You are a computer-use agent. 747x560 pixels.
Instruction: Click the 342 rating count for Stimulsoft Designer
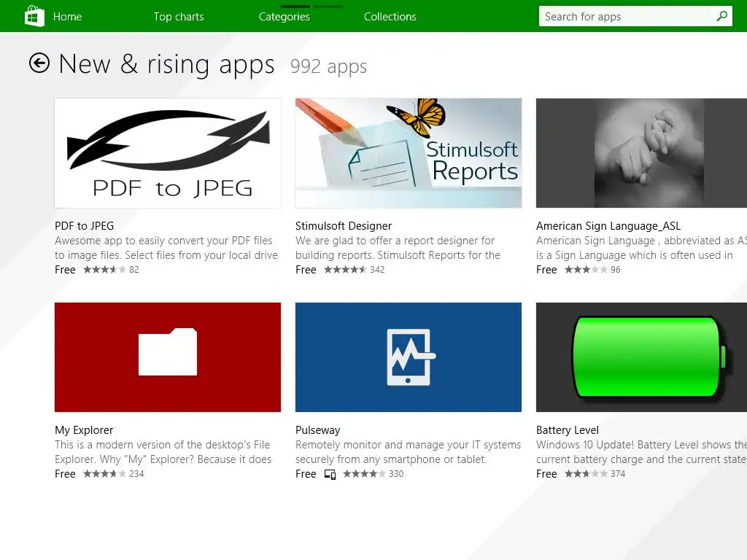377,270
